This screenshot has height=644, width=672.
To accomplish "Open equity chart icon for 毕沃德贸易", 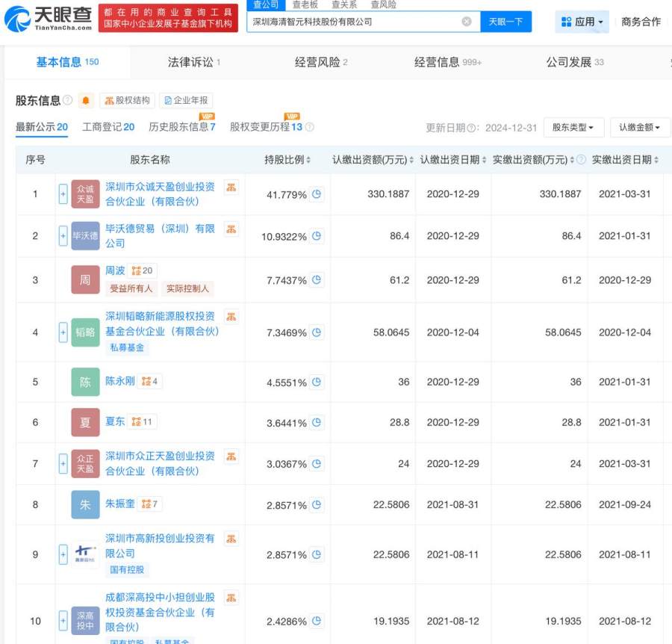I will point(231,229).
